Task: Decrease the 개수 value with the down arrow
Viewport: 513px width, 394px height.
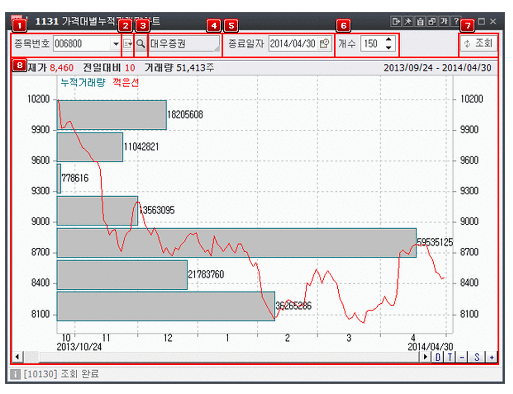Action: pyautogui.click(x=388, y=48)
